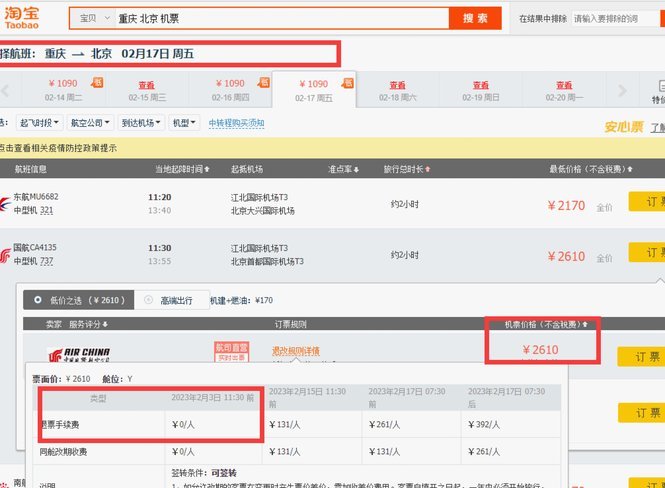The height and width of the screenshot is (488, 665).
Task: Sort sellers by 服务评分
Action: coord(88,324)
